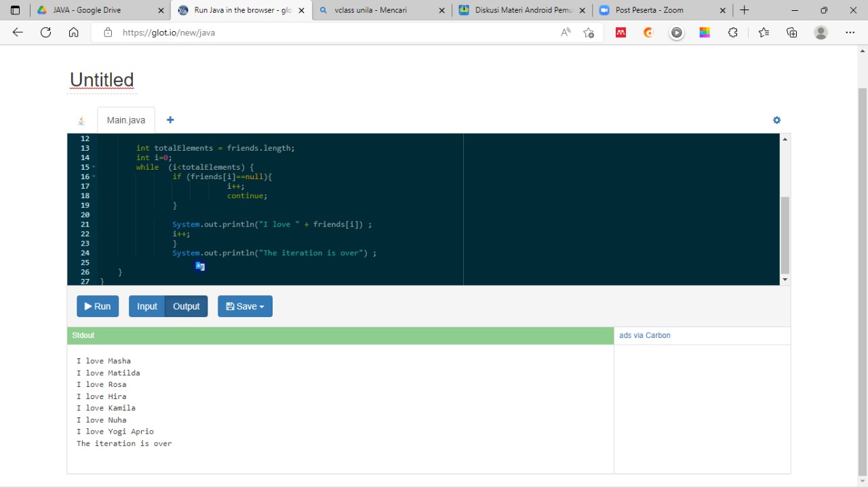
Task: Go to browser Home icon
Action: pos(74,33)
